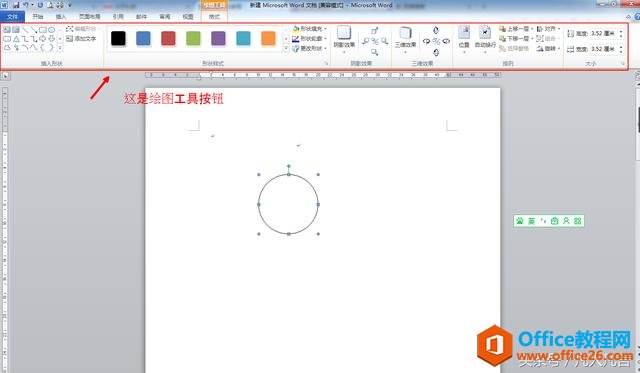Select the Rectangle shape
The width and height of the screenshot is (640, 373).
click(43, 30)
